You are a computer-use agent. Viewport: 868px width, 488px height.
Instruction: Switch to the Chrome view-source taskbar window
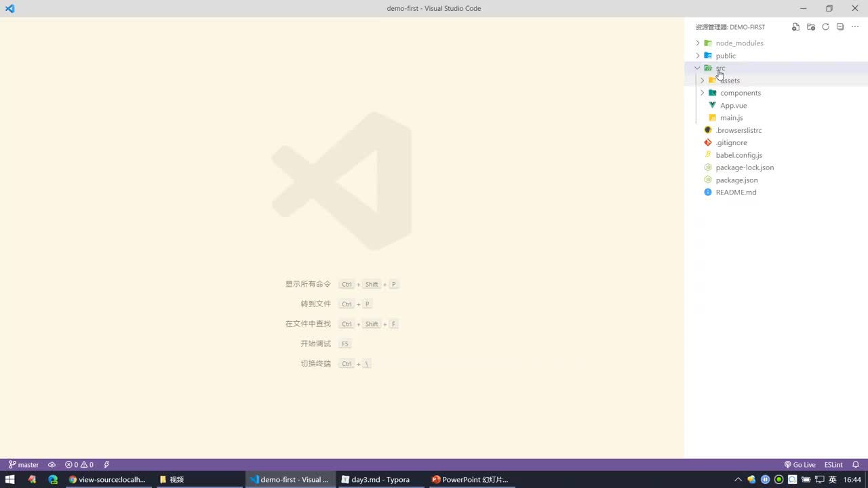[107, 480]
